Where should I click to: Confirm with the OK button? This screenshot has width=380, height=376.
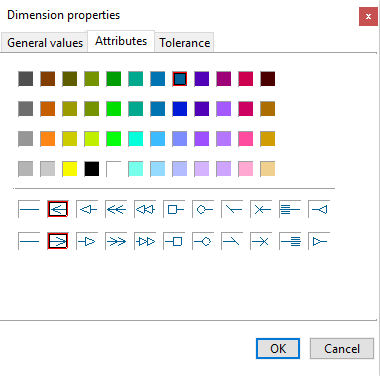(x=278, y=349)
